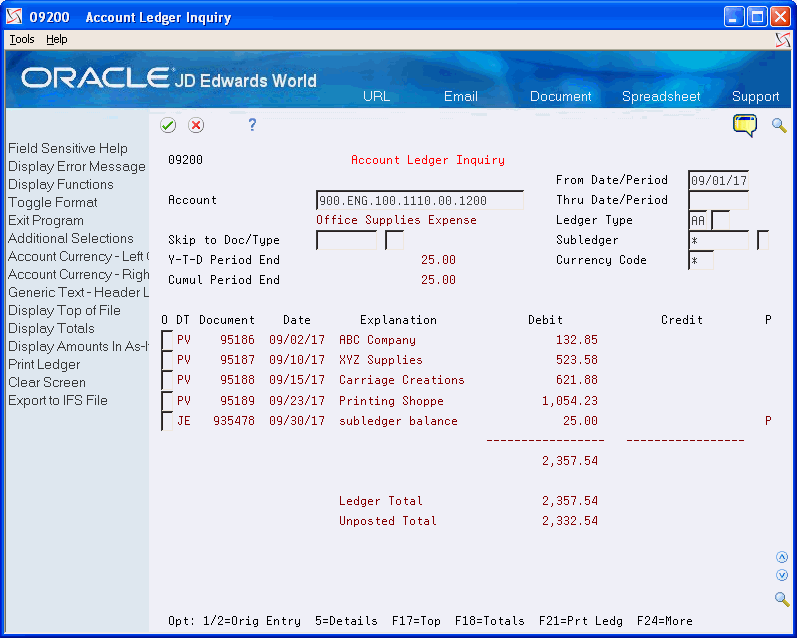Click Export to IFS File link
The height and width of the screenshot is (638, 797).
point(57,401)
